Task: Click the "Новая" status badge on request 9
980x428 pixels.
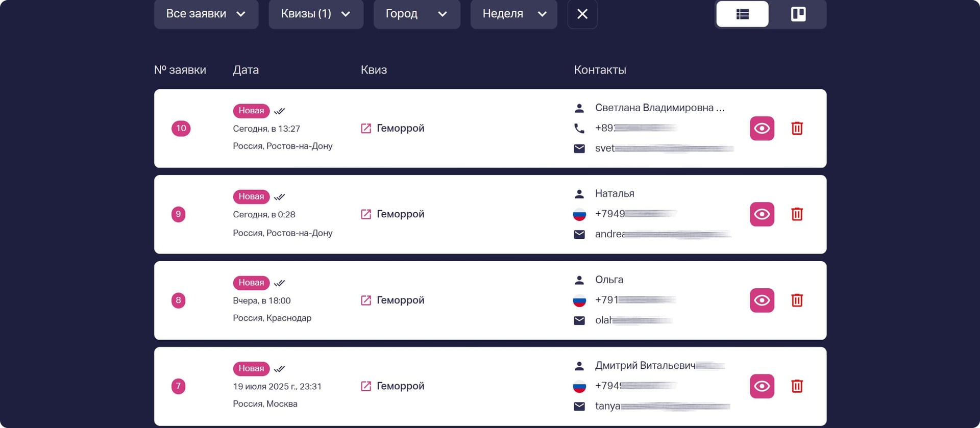Action: pos(251,196)
